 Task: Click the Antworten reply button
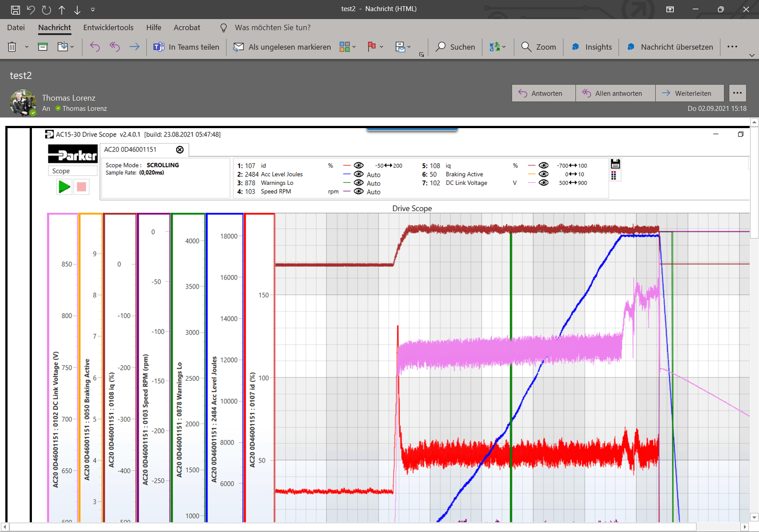tap(544, 93)
